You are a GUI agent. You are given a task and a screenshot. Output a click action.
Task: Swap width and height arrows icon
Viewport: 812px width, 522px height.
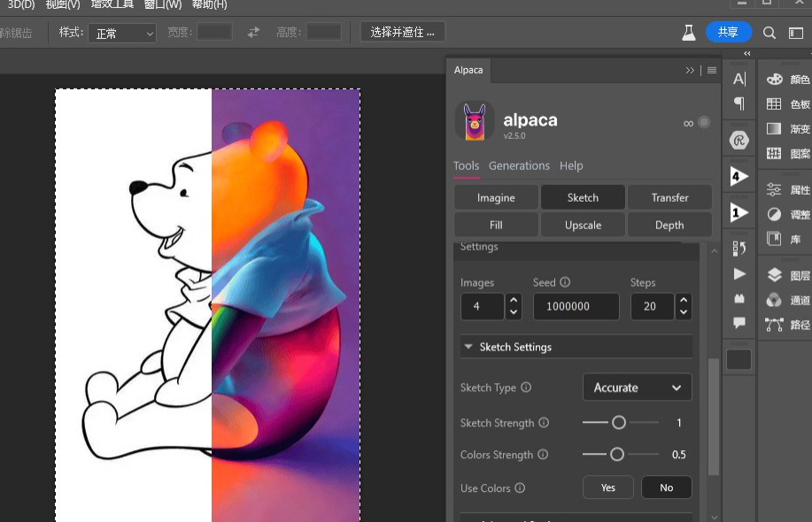(x=253, y=33)
